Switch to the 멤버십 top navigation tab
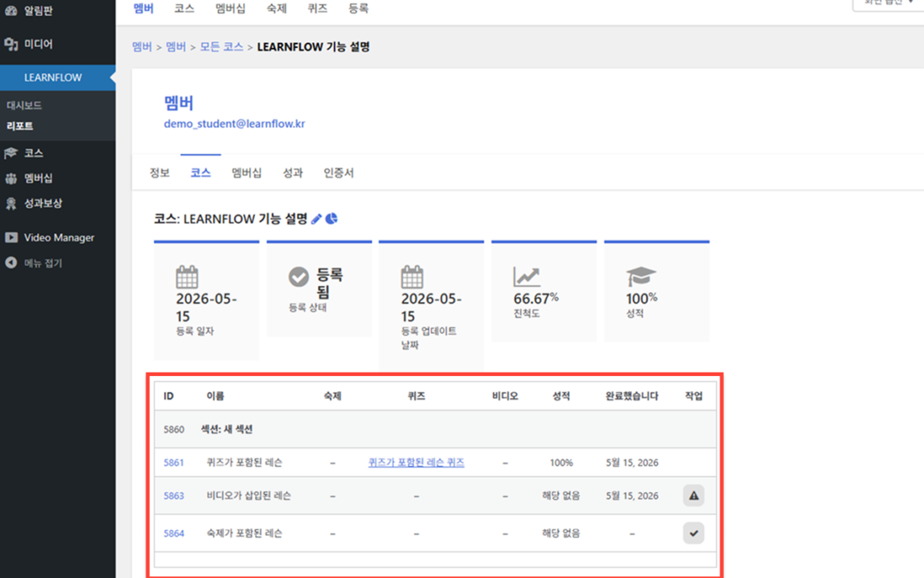The height and width of the screenshot is (578, 924). tap(230, 9)
